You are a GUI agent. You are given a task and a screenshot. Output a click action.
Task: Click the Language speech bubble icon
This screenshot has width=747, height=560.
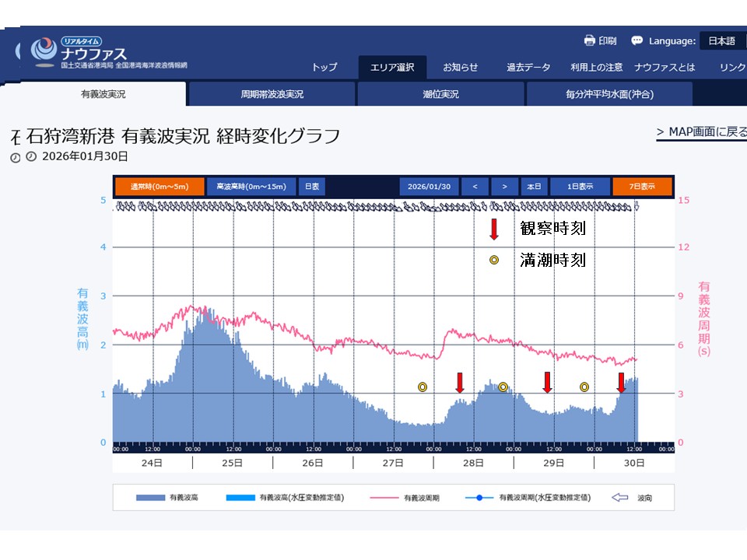[x=637, y=40]
